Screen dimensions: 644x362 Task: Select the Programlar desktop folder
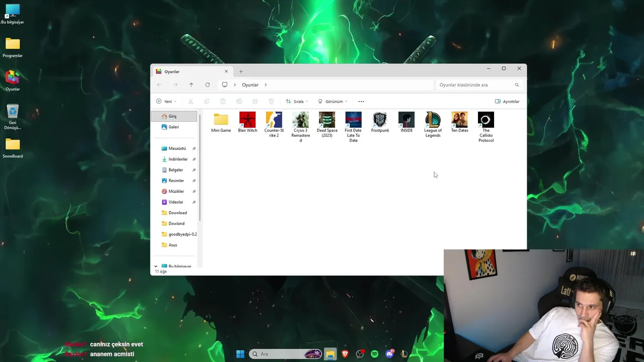(13, 48)
